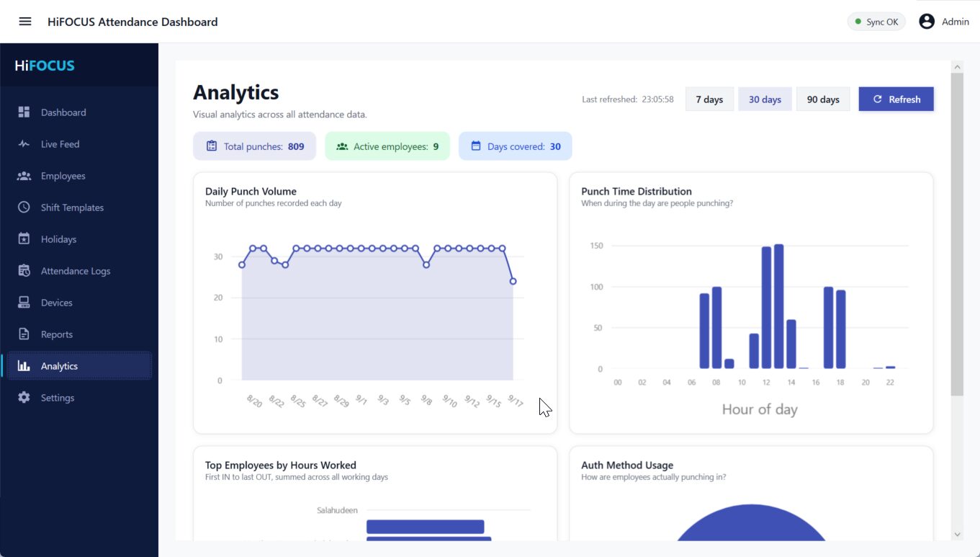Click the Sync OK status chip
Image resolution: width=980 pixels, height=557 pixels.
pyautogui.click(x=876, y=22)
